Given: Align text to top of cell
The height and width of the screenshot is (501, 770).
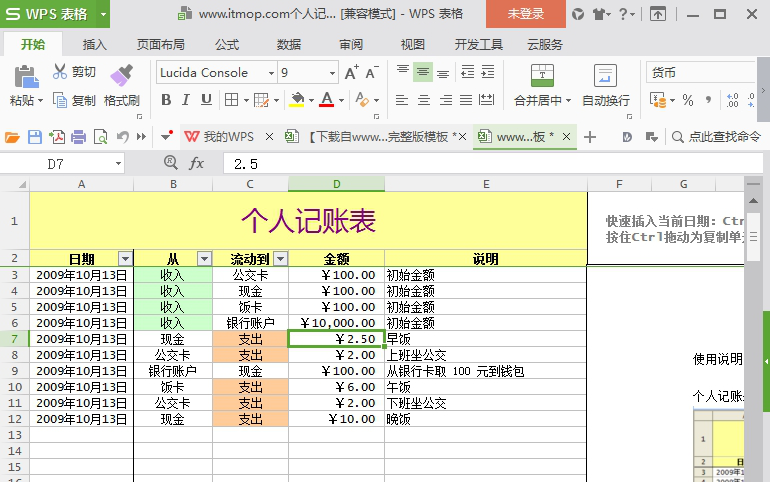Looking at the screenshot, I should (x=403, y=72).
